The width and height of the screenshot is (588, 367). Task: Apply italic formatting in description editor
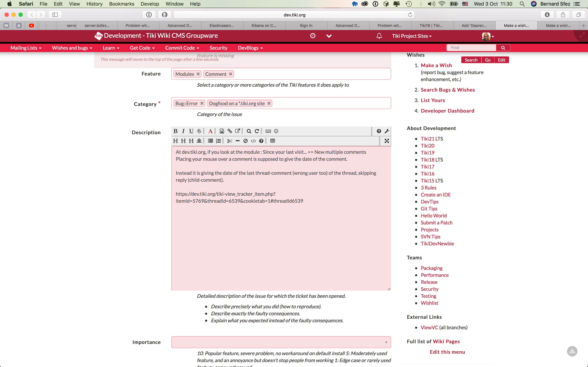183,131
